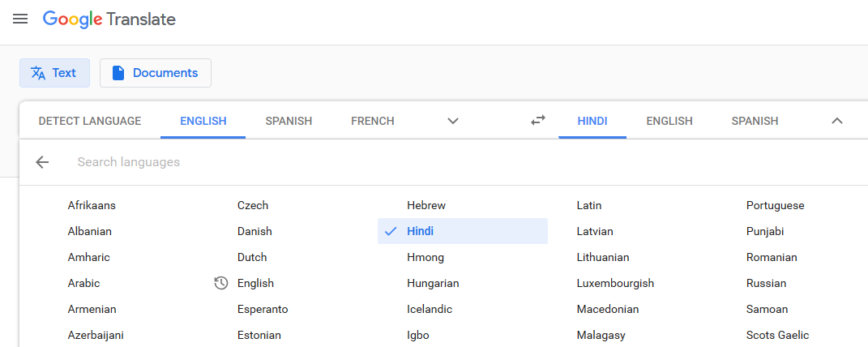Click the Google Translate logo
Screen dimensions: 868x347
click(109, 19)
